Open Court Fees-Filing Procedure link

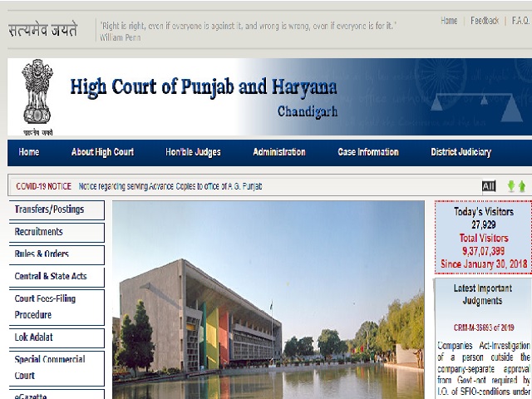click(x=57, y=307)
